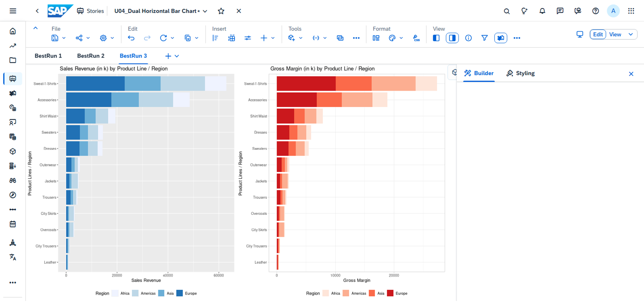Click the Europe blue legend swatch

180,293
